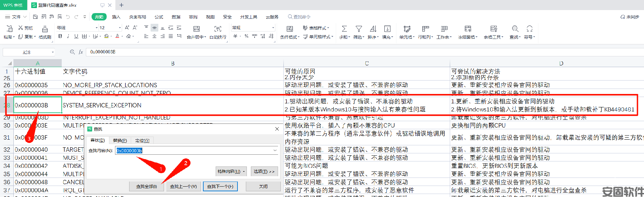Open the 特殊内容 dropdown button in Find dialog
This screenshot has width=644, height=197.
click(x=231, y=171)
